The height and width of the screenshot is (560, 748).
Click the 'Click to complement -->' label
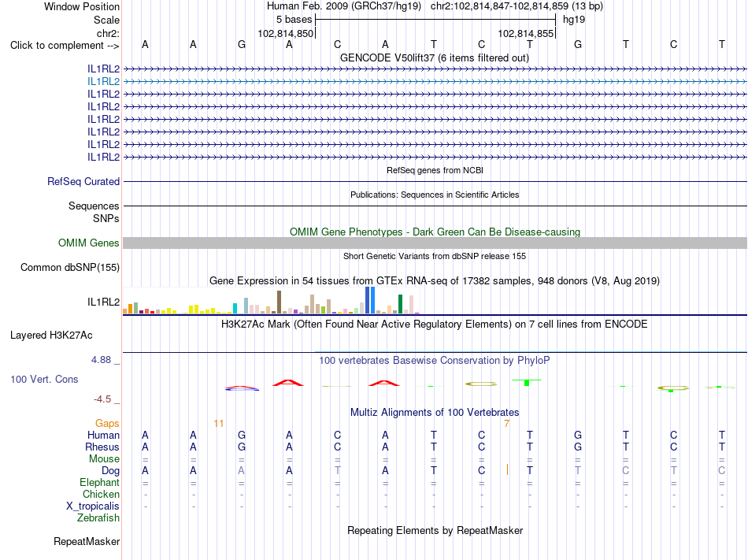coord(65,46)
